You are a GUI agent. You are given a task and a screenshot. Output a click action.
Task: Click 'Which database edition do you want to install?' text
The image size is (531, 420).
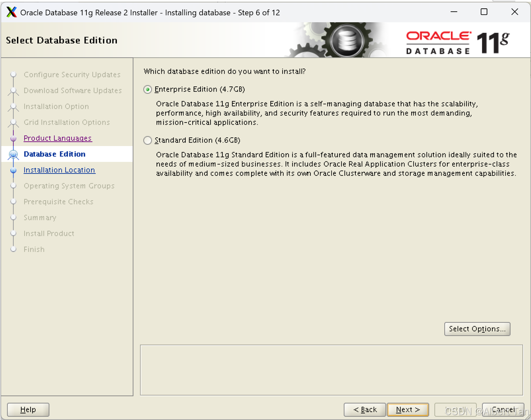[225, 71]
